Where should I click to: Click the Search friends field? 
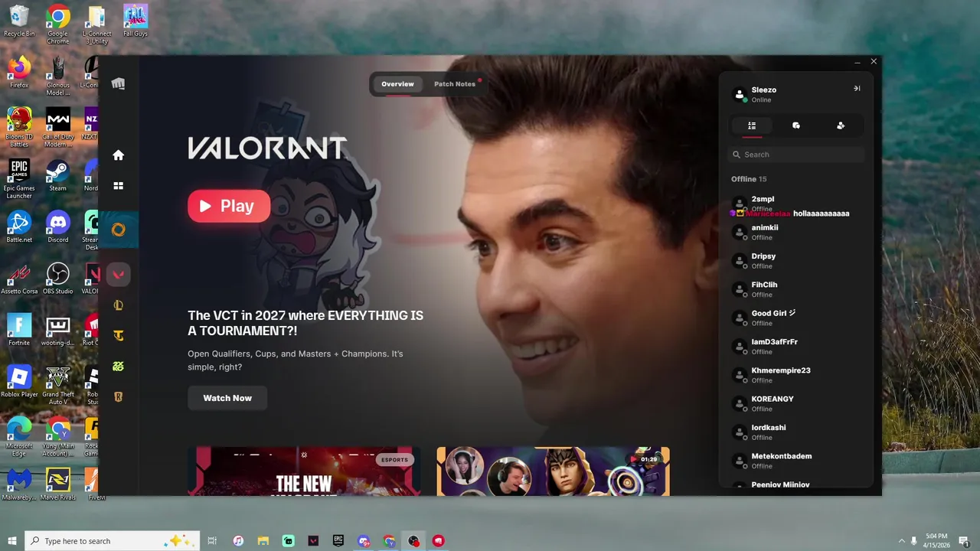click(x=796, y=155)
